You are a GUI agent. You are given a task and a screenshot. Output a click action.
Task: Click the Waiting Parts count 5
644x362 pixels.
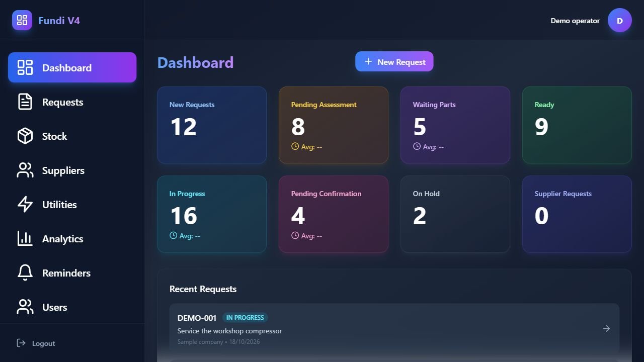tap(420, 127)
